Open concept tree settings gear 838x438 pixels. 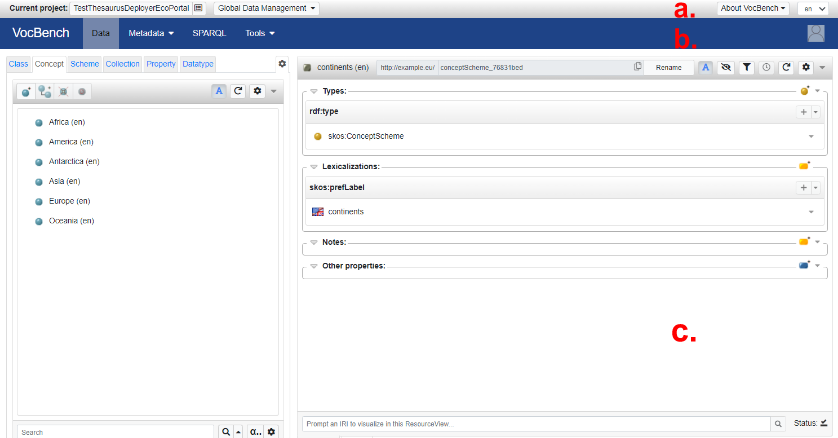pyautogui.click(x=257, y=91)
